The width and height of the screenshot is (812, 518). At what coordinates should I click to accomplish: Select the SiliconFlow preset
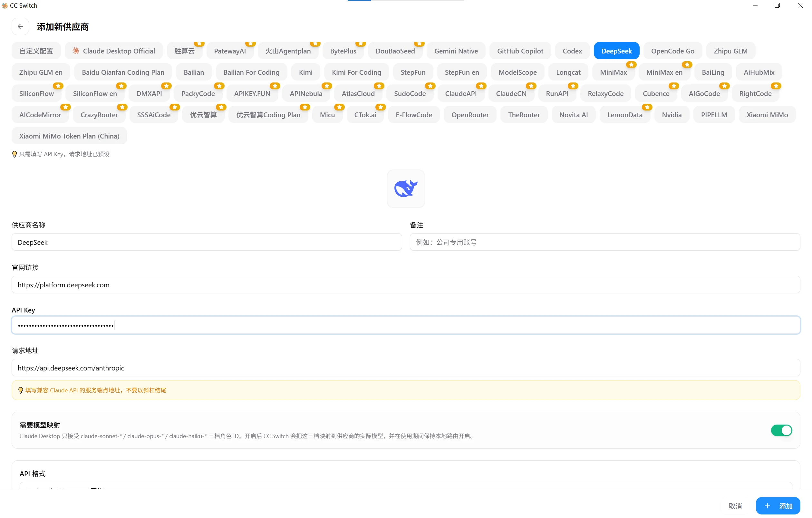[36, 93]
